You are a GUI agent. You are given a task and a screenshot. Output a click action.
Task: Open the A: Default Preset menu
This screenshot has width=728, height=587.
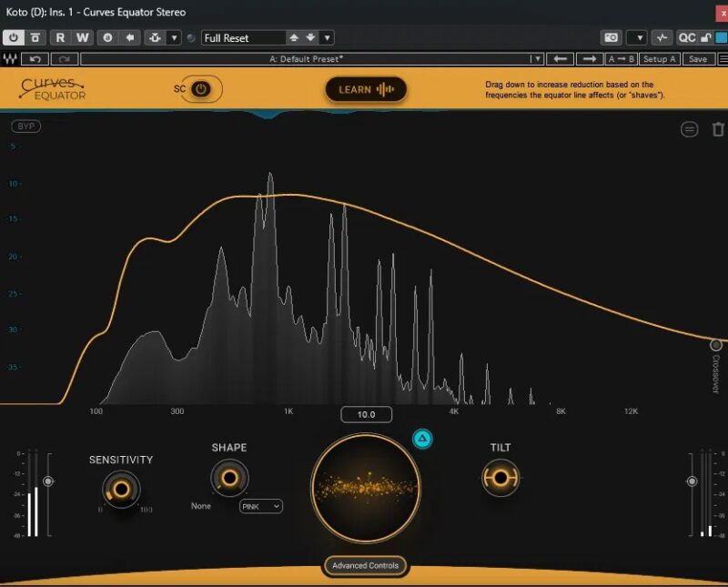click(x=306, y=59)
